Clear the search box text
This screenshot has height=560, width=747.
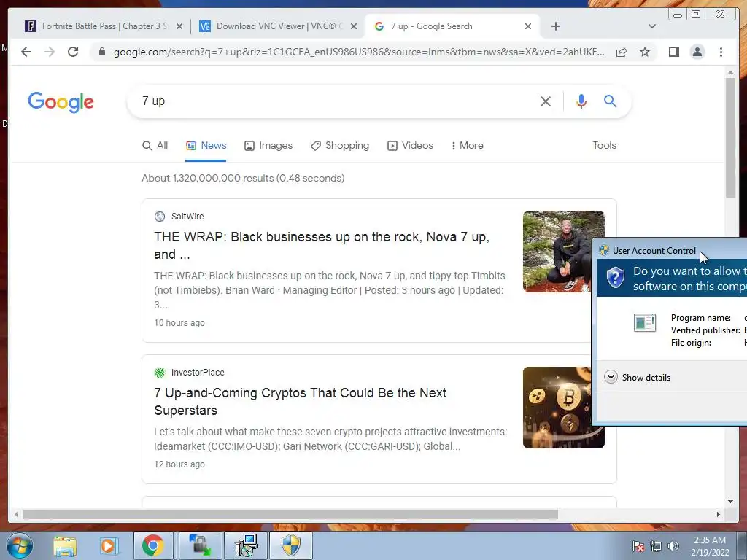coord(546,101)
